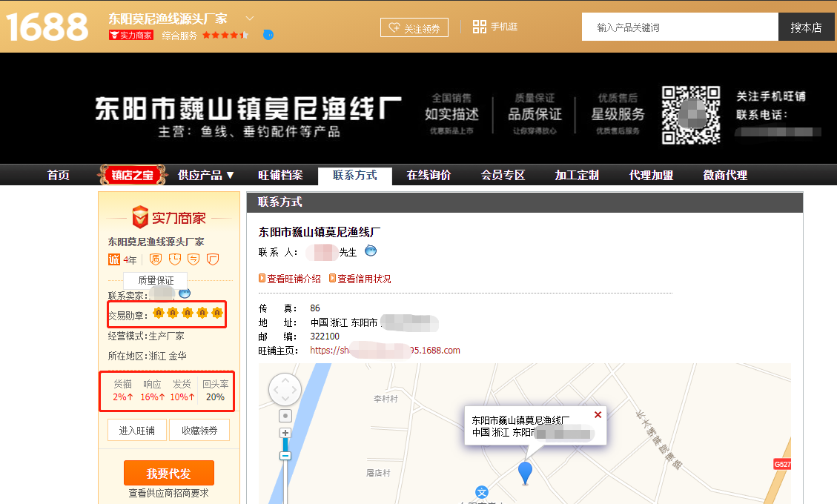Open the 代理加盟 tab

click(651, 175)
